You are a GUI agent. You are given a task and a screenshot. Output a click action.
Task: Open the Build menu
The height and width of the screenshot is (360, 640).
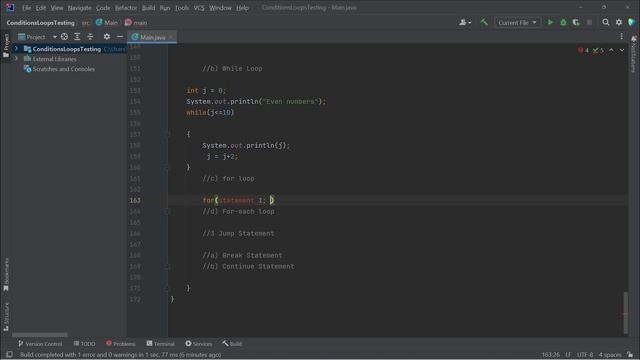coord(148,8)
